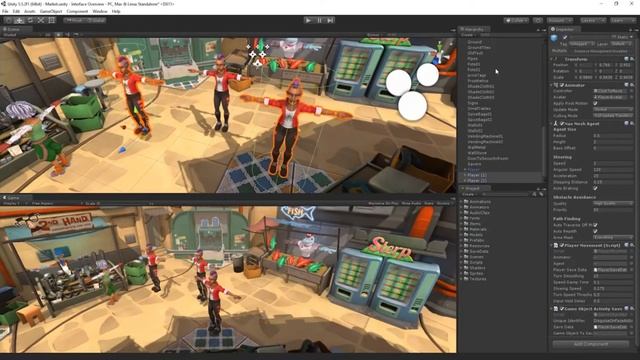Click the Controller object picker circle in Animator
Screen dimensions: 640x360
click(x=632, y=91)
